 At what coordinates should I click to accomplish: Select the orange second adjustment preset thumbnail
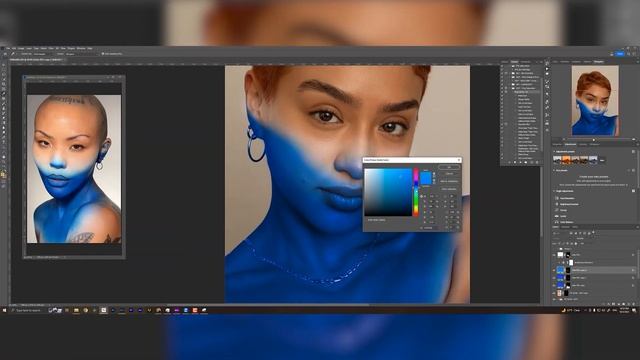pos(567,160)
